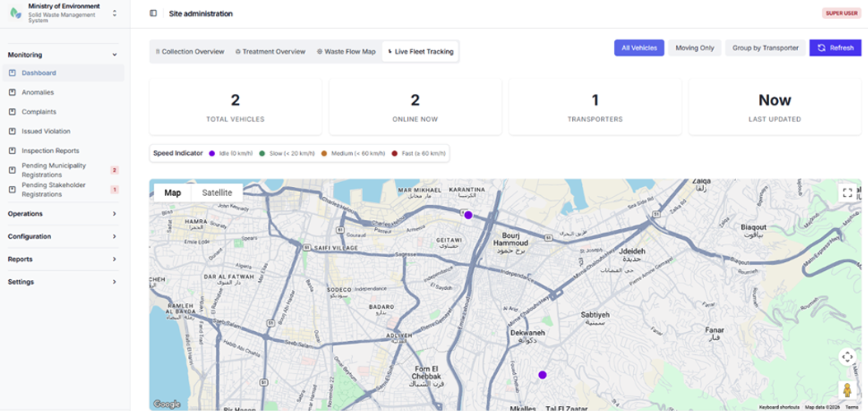
Task: Click the Jdeideh map label
Action: (x=631, y=254)
